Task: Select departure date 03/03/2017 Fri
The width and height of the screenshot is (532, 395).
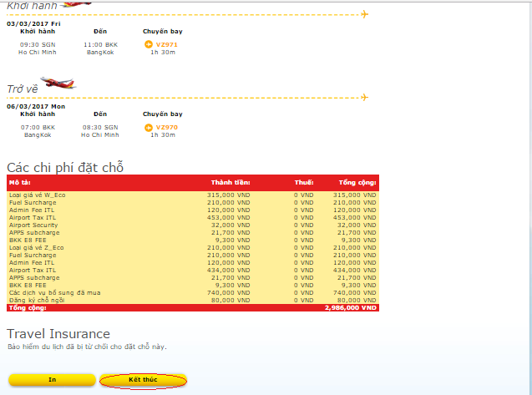Action: 33,23
